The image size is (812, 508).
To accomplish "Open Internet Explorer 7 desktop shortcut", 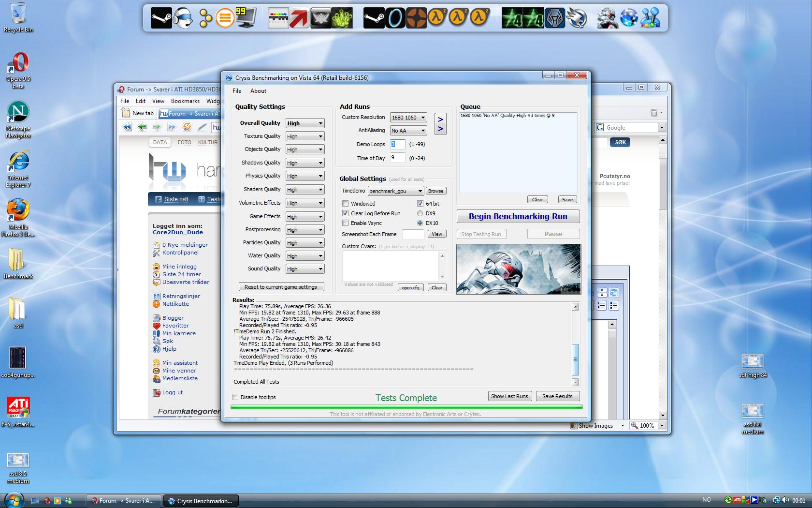I will click(18, 169).
